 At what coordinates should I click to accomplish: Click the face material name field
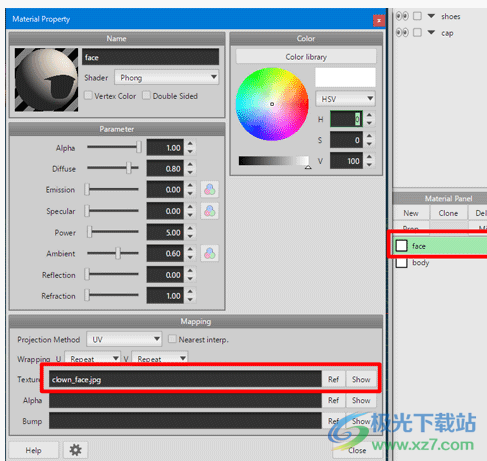(151, 57)
